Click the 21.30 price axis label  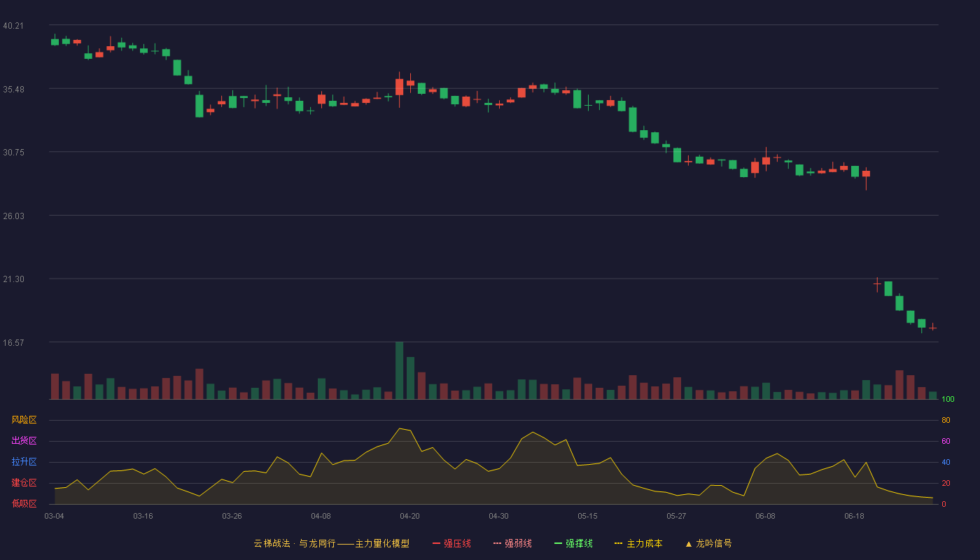click(13, 279)
